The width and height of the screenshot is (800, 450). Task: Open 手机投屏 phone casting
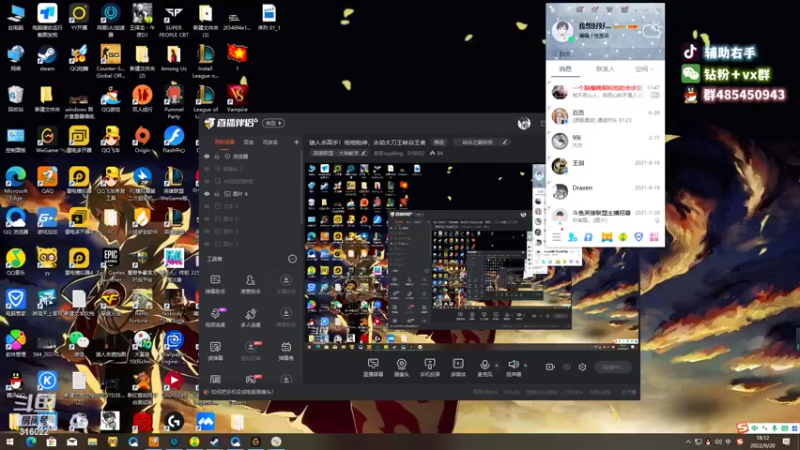pyautogui.click(x=430, y=367)
